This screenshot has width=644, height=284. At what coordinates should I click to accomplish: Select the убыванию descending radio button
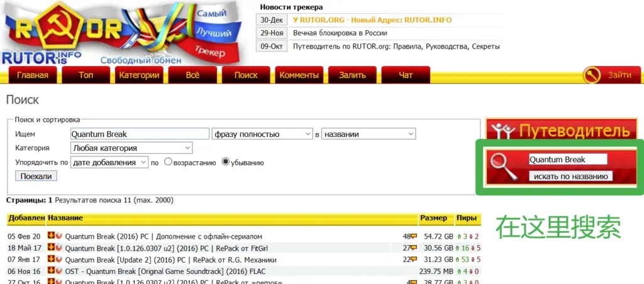click(226, 162)
